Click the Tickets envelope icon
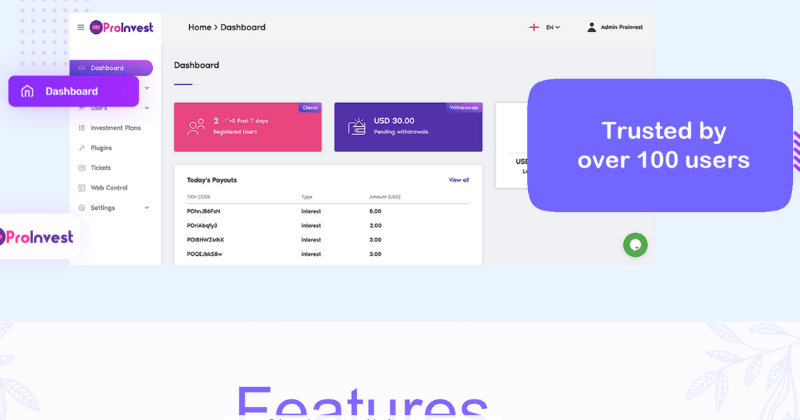The width and height of the screenshot is (800, 420). point(82,168)
